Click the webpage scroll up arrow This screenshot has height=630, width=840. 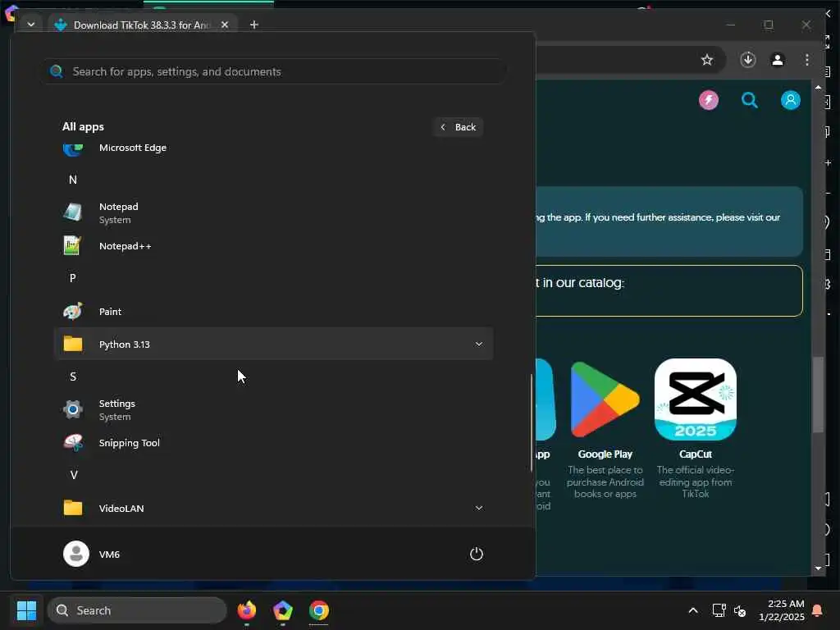pos(818,87)
